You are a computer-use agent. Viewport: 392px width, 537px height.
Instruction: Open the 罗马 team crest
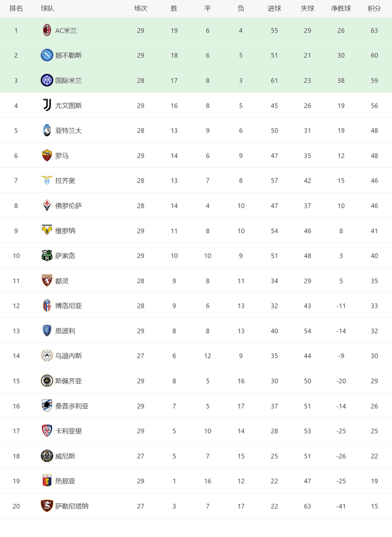47,156
